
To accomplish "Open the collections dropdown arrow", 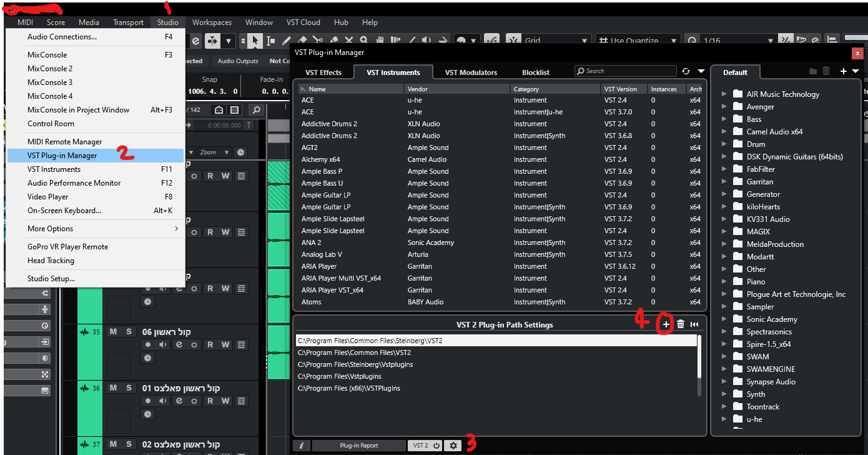I will 856,71.
